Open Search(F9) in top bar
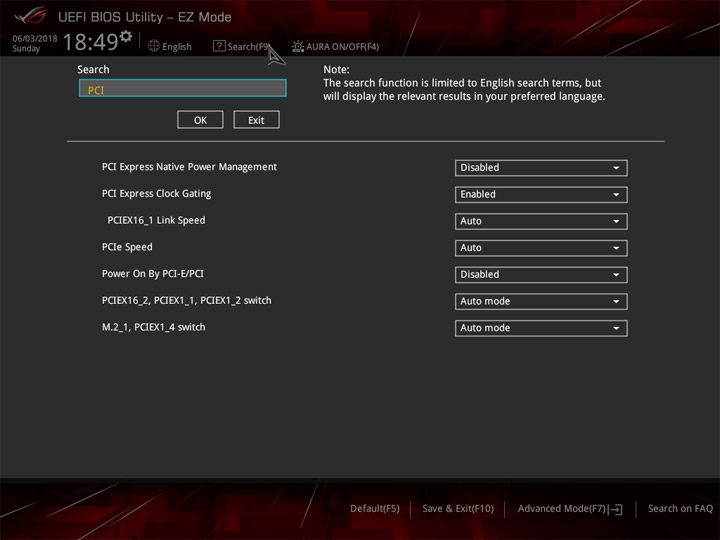 242,46
